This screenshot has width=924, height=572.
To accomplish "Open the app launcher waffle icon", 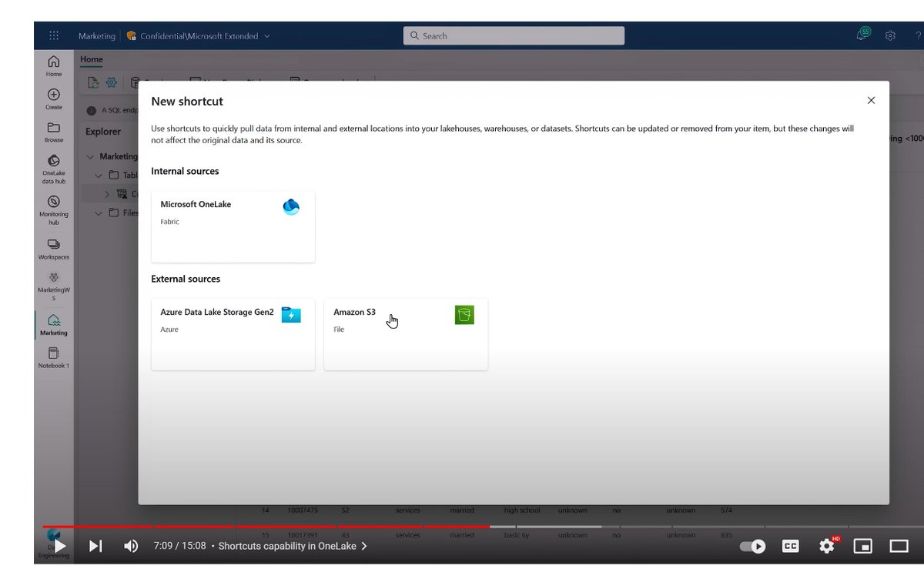I will point(54,35).
